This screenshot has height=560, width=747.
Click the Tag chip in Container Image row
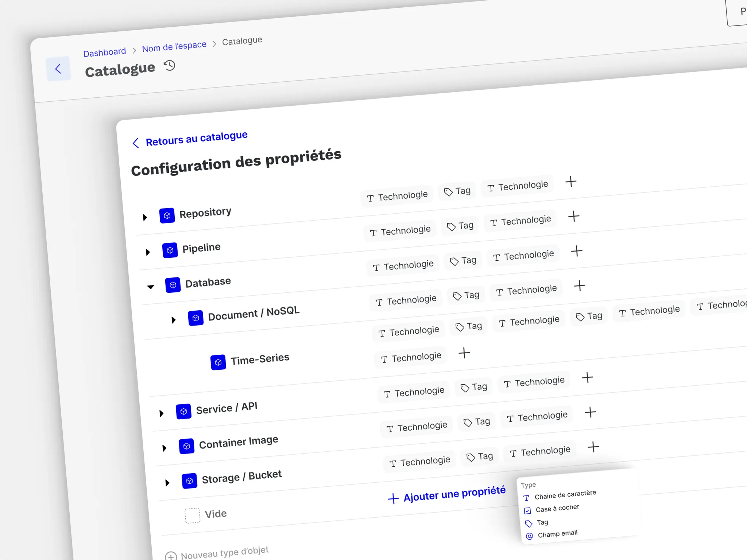pos(477,422)
